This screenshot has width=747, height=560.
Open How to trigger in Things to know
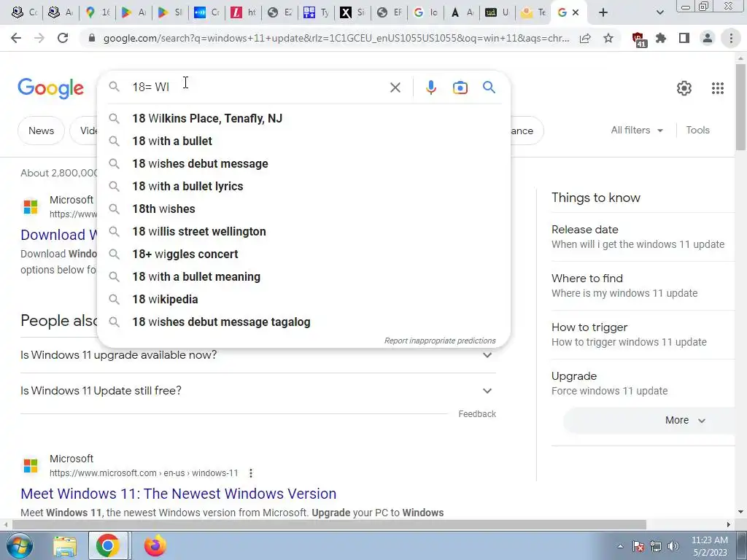[x=643, y=335]
